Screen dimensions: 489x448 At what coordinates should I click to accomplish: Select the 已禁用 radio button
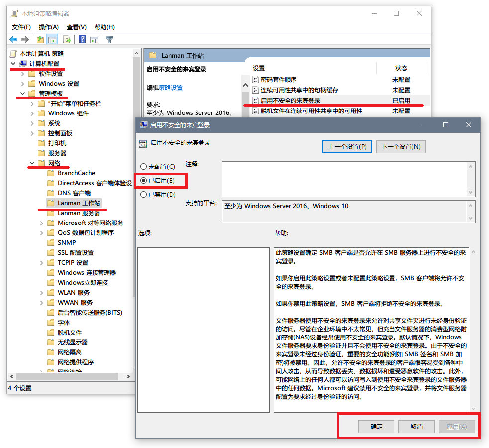pyautogui.click(x=143, y=195)
